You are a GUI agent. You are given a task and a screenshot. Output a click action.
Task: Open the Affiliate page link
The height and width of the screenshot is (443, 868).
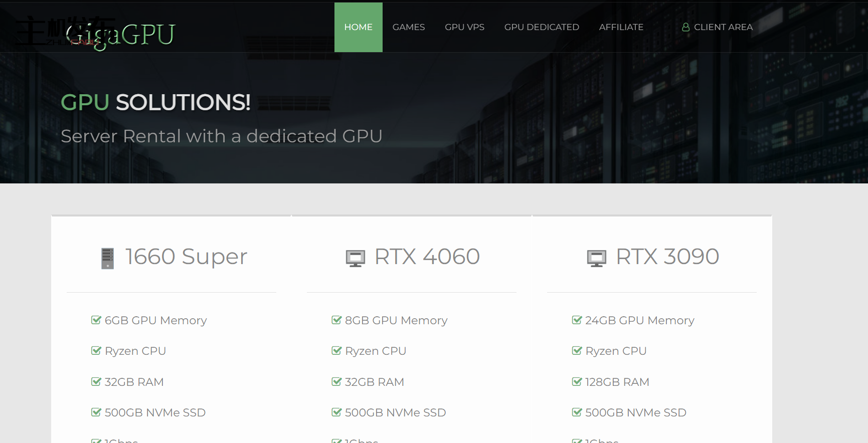[621, 27]
